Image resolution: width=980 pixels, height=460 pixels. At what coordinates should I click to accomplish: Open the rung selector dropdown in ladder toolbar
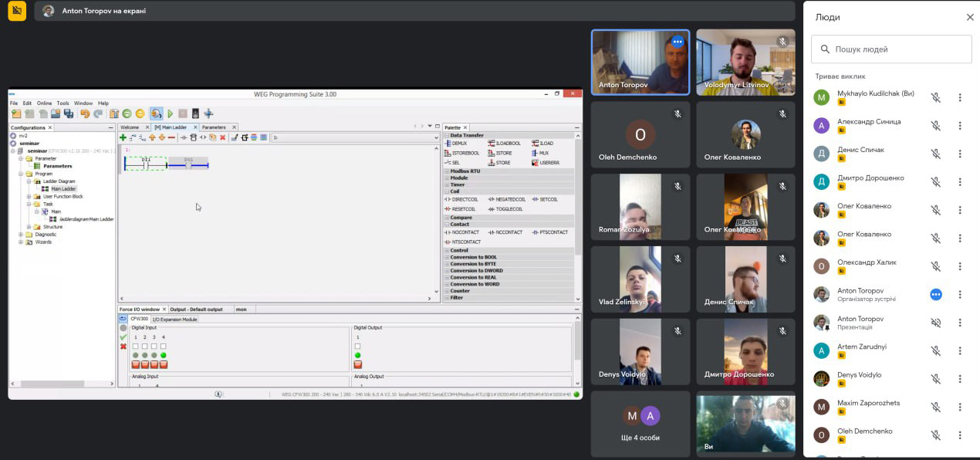click(435, 137)
